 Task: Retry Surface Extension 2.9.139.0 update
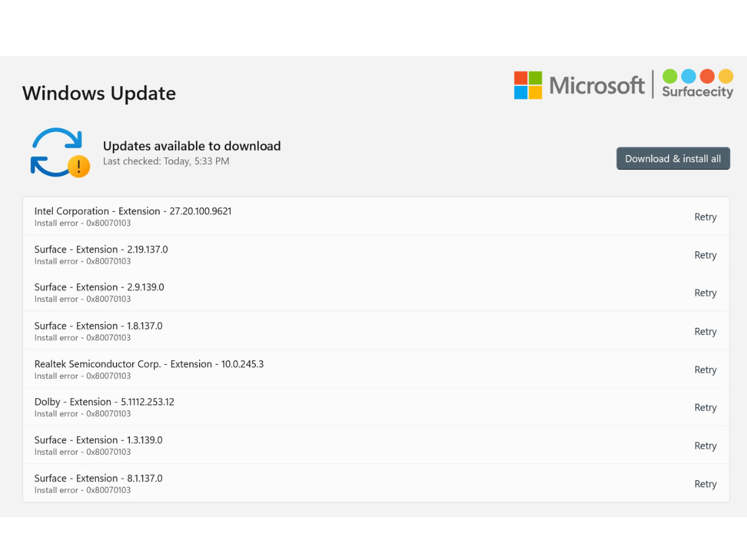(x=705, y=293)
